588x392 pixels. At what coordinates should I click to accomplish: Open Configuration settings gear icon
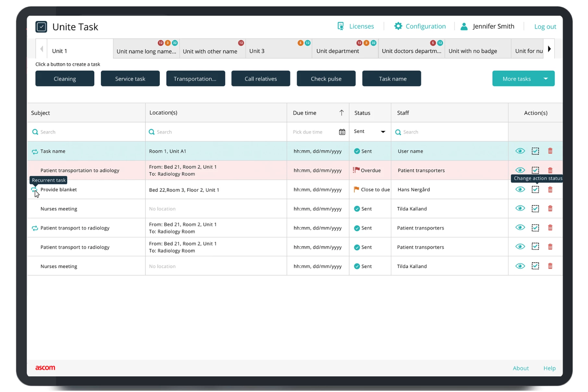click(398, 26)
